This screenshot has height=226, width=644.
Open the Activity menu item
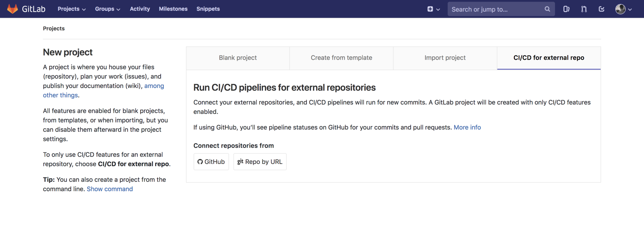coord(140,9)
